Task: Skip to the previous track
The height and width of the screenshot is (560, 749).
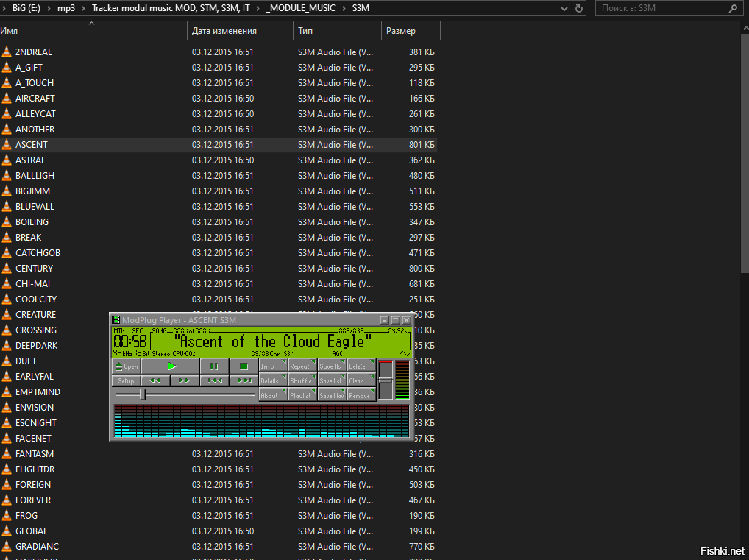Action: tap(214, 380)
